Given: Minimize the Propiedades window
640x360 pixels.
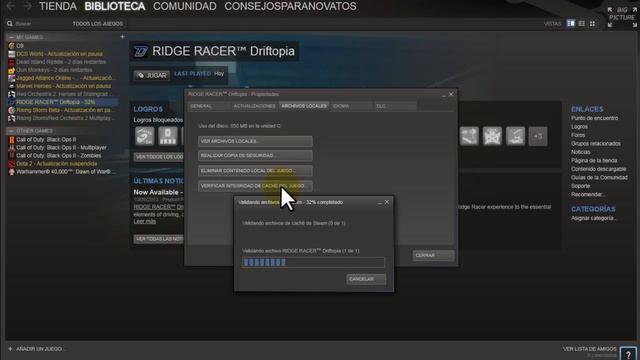Looking at the screenshot, I should pyautogui.click(x=444, y=95).
